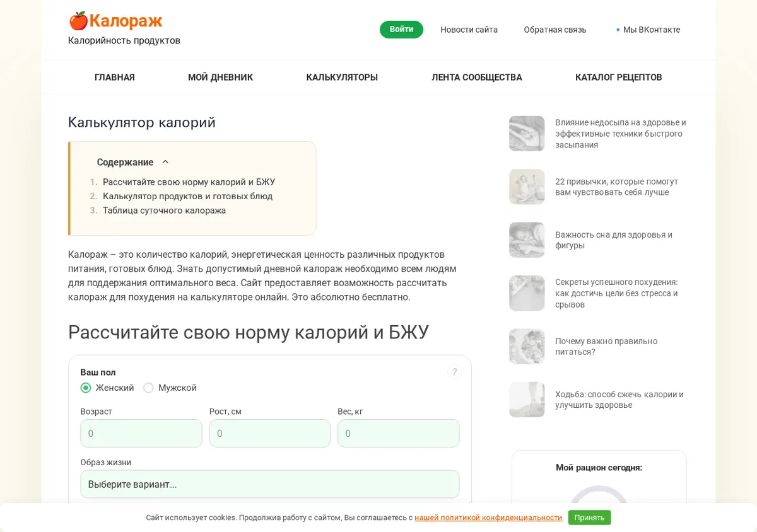Image resolution: width=757 pixels, height=532 pixels.
Task: Open sleep deprivation article thumbnail
Action: tap(527, 134)
